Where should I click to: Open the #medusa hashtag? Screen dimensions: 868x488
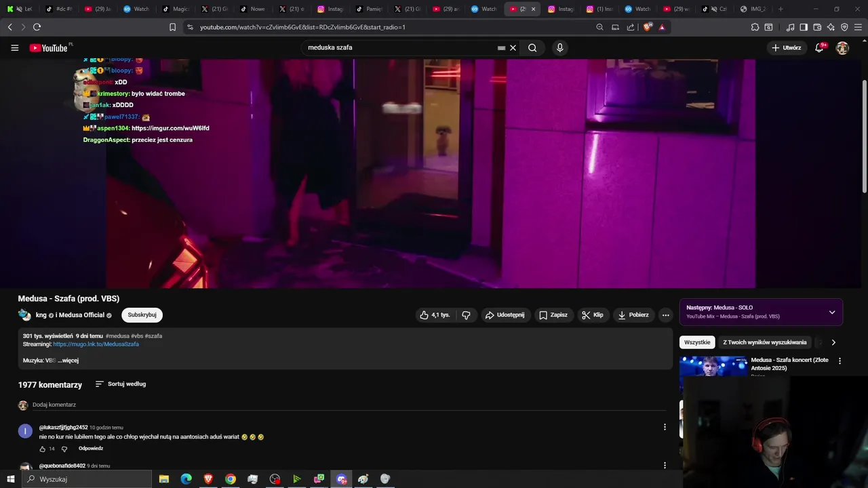click(117, 335)
